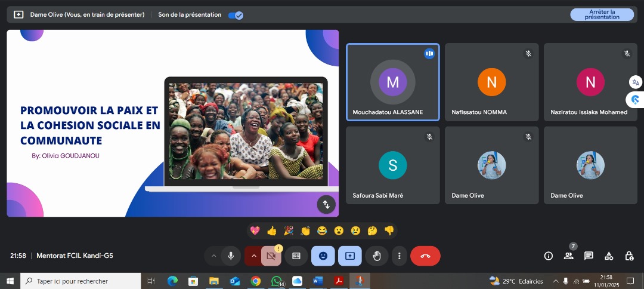Image resolution: width=644 pixels, height=289 pixels.
Task: Click the Mentorat FCIL Kandi-G5 meeting name
Action: (75, 256)
